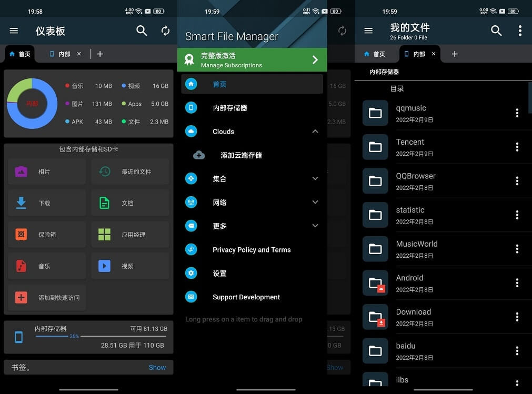
Task: Open options menu for Download folder
Action: [x=517, y=317]
